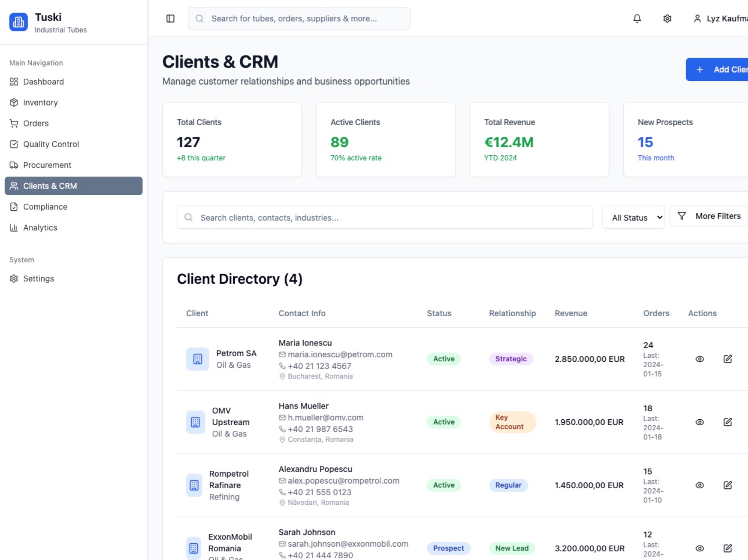Click the Strategic relationship badge
This screenshot has width=748, height=560.
click(x=511, y=359)
